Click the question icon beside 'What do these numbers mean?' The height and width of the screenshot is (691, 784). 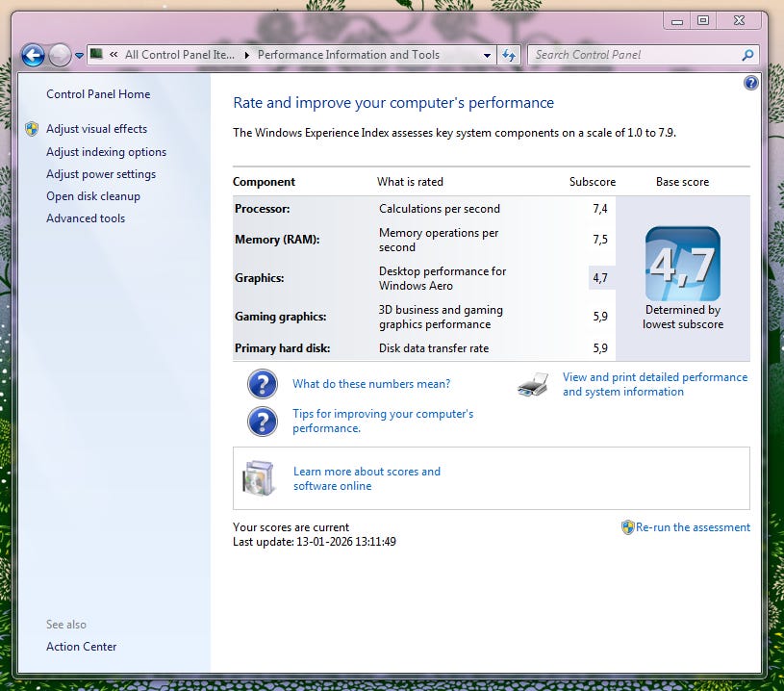263,384
